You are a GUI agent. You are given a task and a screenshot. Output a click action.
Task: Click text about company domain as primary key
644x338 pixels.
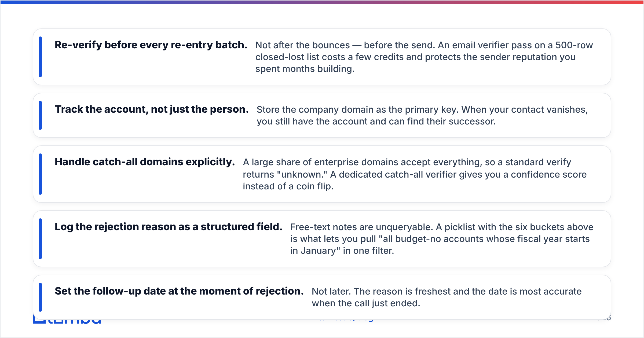[x=422, y=115]
